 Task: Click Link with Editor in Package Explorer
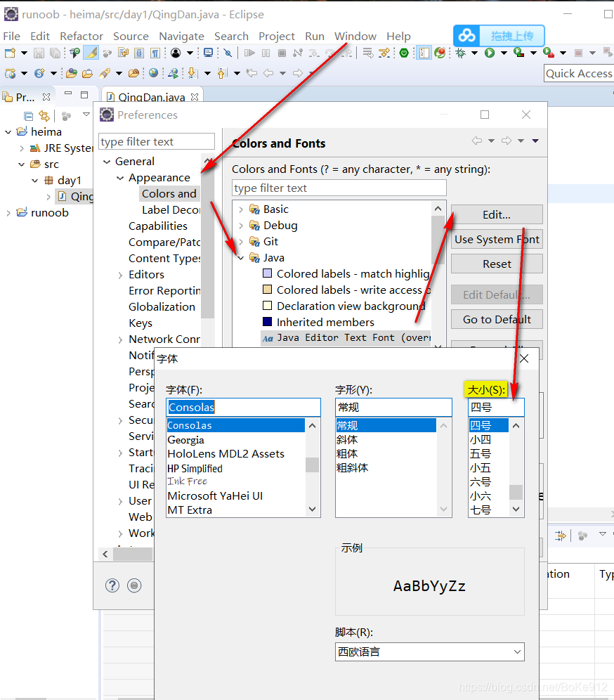coord(44,117)
